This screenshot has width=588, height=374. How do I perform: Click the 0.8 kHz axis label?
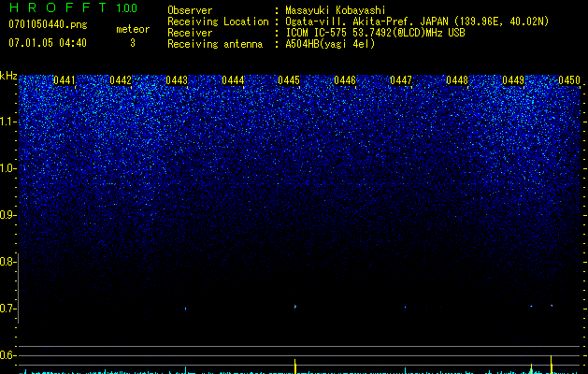[x=7, y=262]
